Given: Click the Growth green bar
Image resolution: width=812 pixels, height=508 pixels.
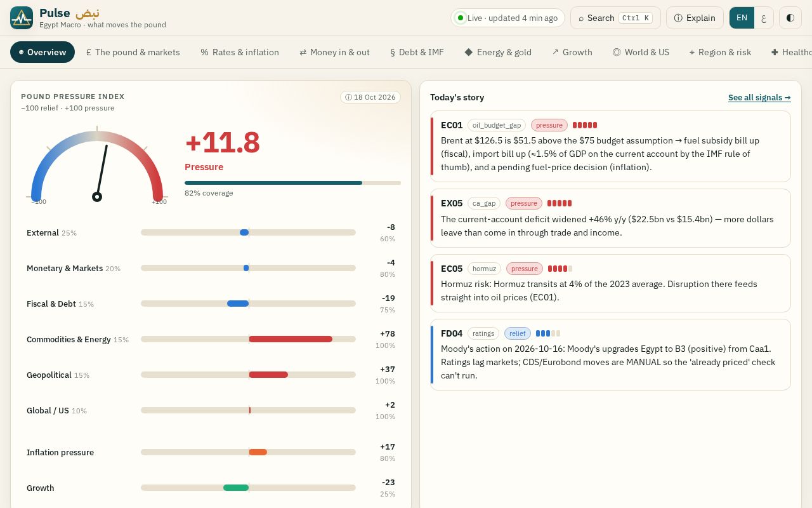Looking at the screenshot, I should pyautogui.click(x=236, y=488).
